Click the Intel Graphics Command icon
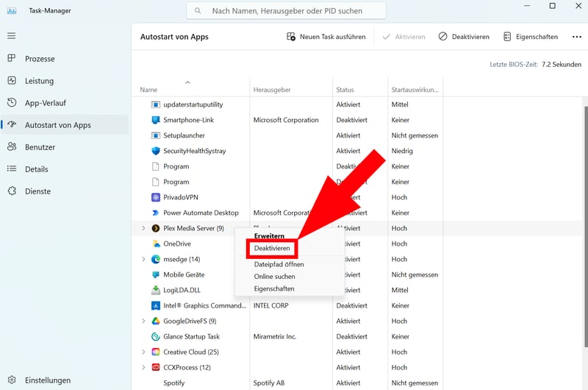Viewport: 588px width, 390px height. [156, 305]
